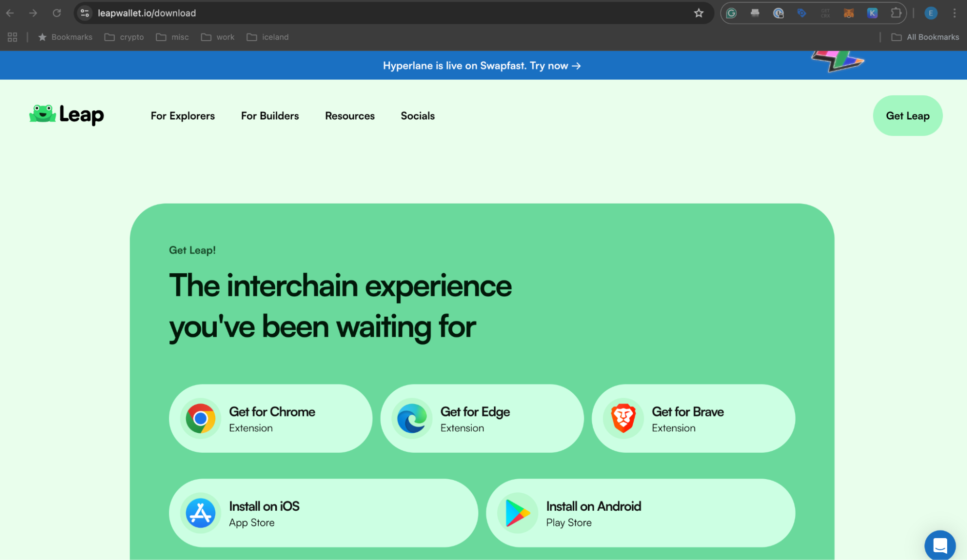Screen dimensions: 967x560
Task: Click the browser forward arrow
Action: [x=33, y=13]
